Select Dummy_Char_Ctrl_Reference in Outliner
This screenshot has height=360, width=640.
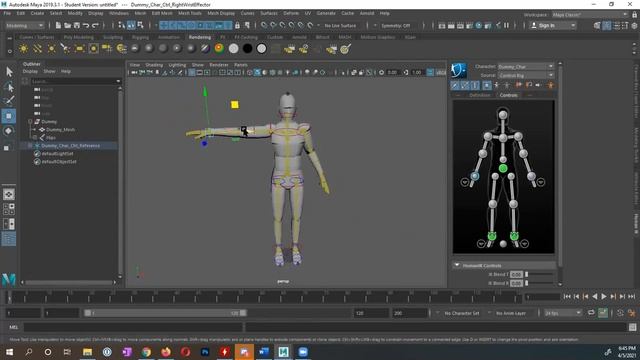(x=70, y=146)
